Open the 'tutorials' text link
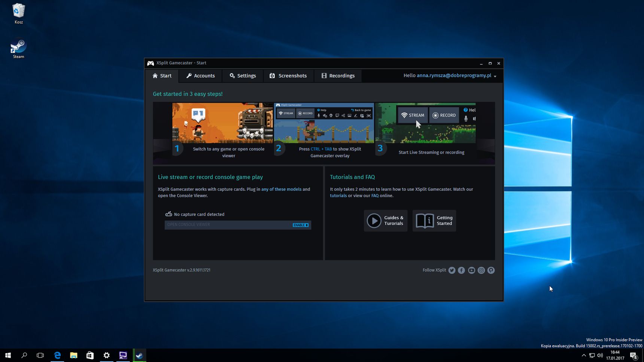644x362 pixels. pos(338,196)
